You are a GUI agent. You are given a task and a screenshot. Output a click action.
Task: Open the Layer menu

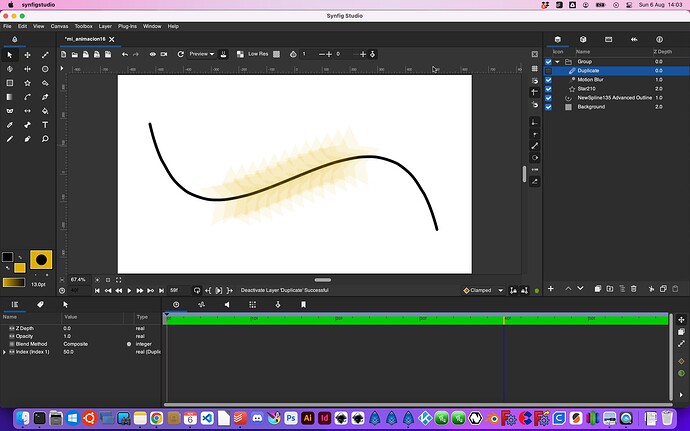105,26
